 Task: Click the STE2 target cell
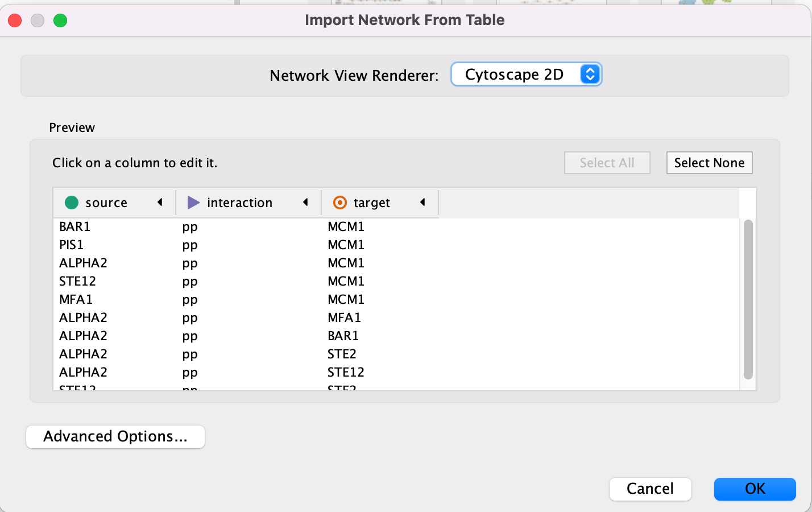click(x=342, y=354)
